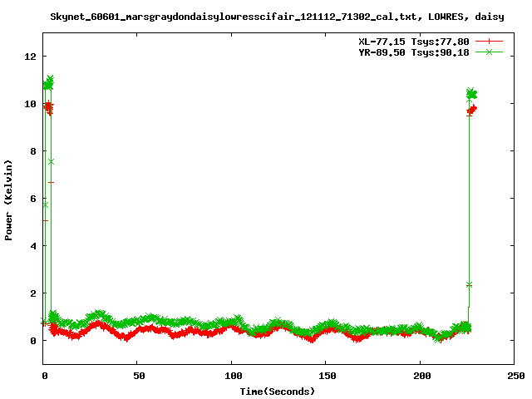Image resolution: width=532 pixels, height=399 pixels.
Task: Select the YR-89.50 Tsys:90.18 legend label
Action: pos(414,52)
